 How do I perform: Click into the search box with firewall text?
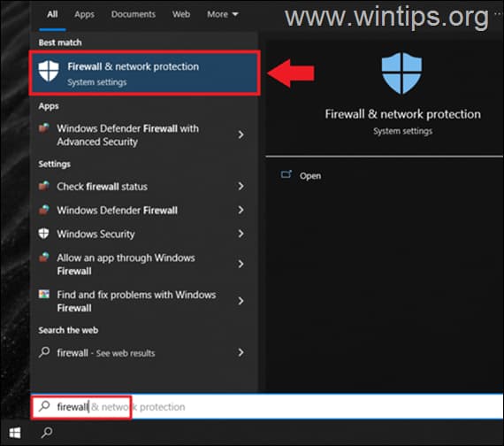(x=267, y=407)
